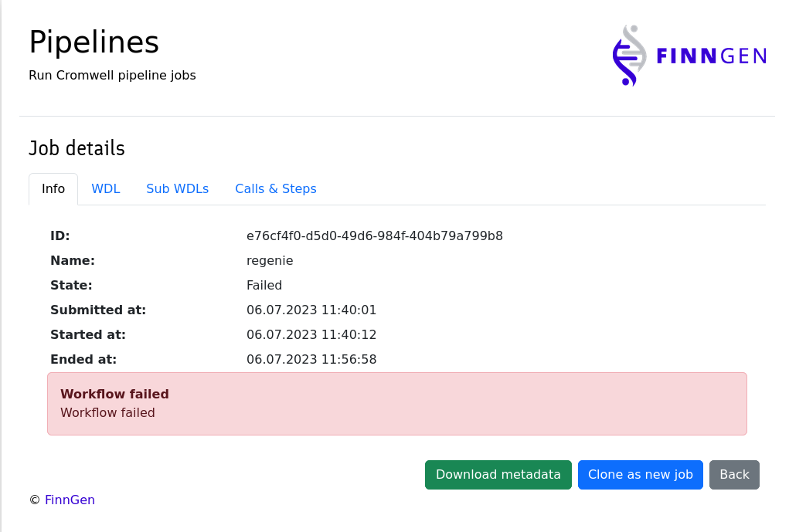Click the FinnGen DNA helix logo icon

[x=629, y=55]
